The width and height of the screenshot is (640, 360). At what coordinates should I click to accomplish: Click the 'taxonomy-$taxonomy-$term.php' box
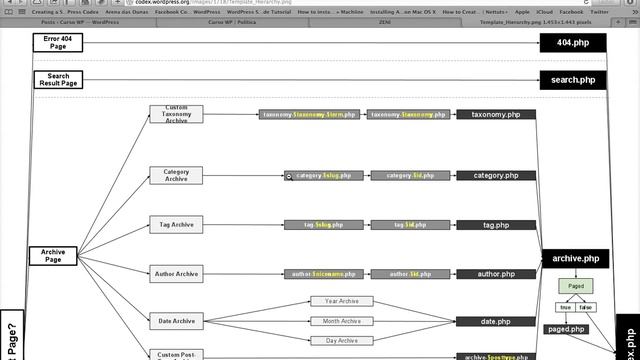tap(309, 115)
